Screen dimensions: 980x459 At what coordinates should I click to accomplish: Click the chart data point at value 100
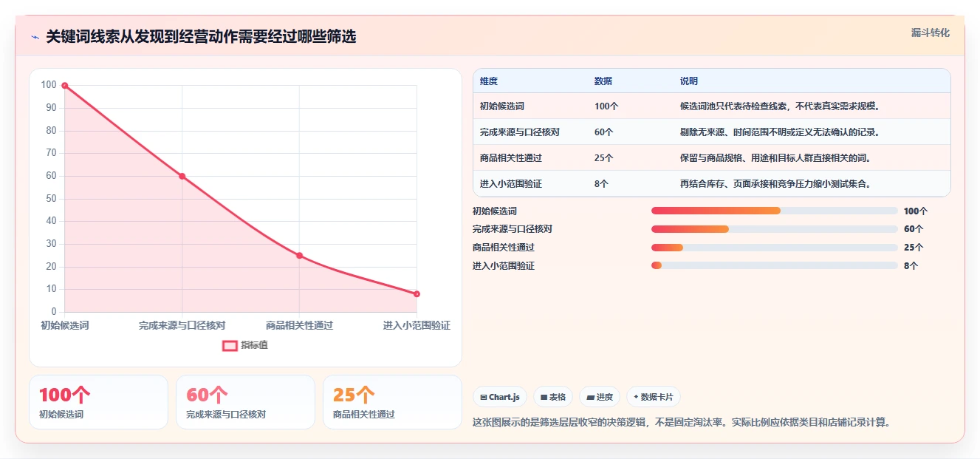pos(65,86)
